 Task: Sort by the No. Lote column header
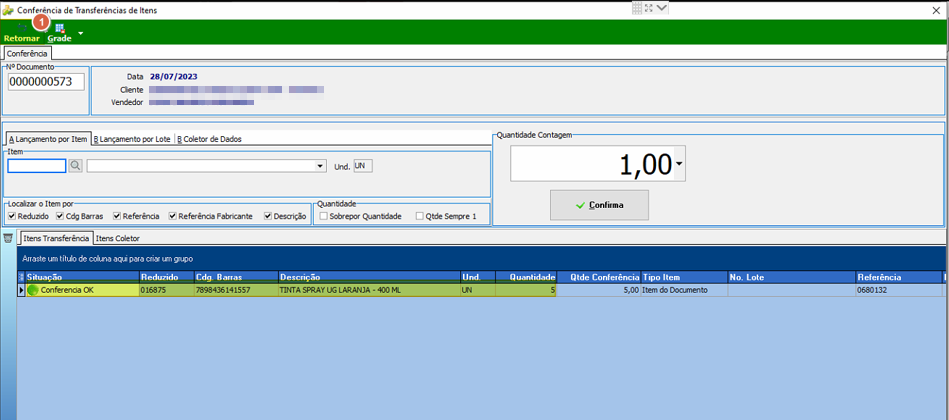pos(792,277)
